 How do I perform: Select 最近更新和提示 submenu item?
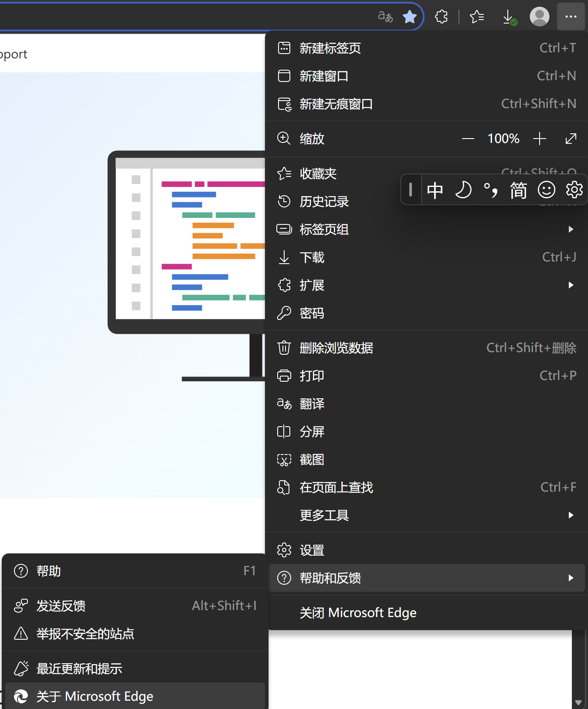[135, 668]
